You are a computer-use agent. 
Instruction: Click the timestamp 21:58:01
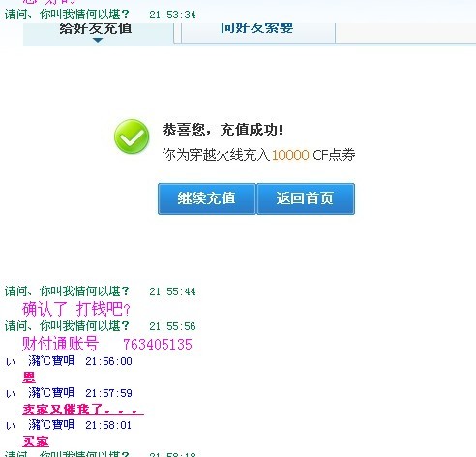[108, 425]
